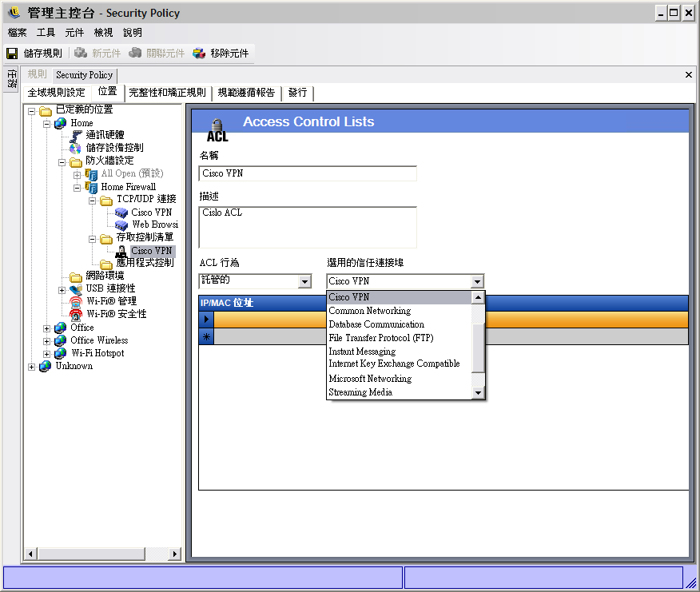Click the dropdown list scroll-up arrow

tap(478, 297)
